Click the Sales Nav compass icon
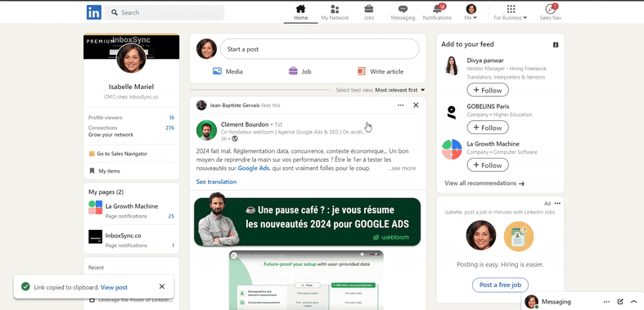The image size is (644, 310). pyautogui.click(x=550, y=9)
